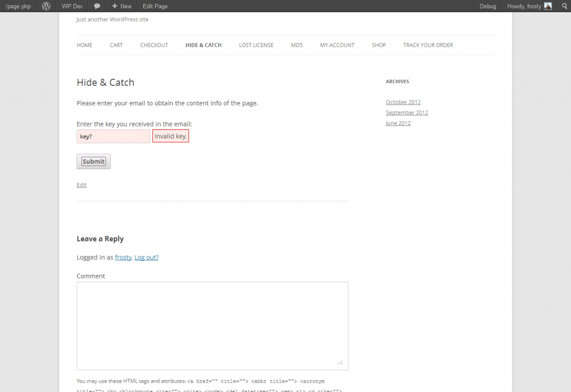571x392 pixels.
Task: Open the Howdy, frosty account menu
Action: pyautogui.click(x=524, y=6)
